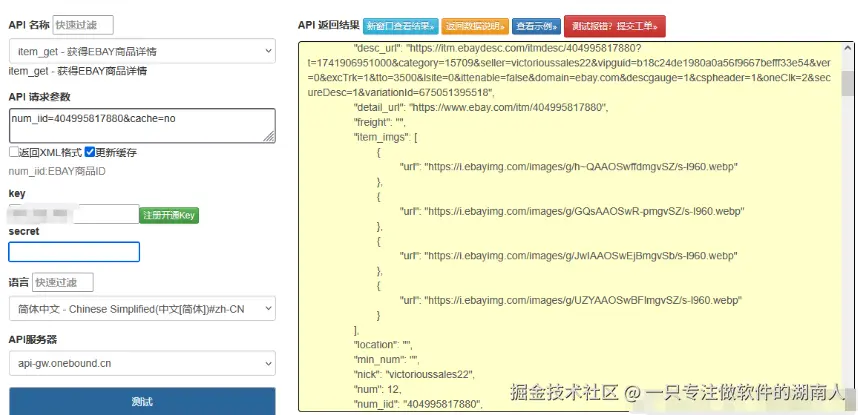Click the "freight" line in results
This screenshot has height=415, width=858.
click(380, 122)
